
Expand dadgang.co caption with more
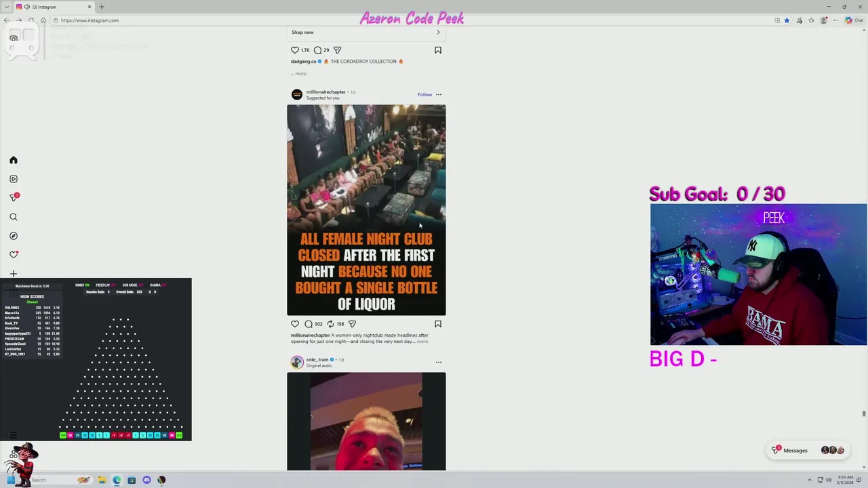pos(300,73)
